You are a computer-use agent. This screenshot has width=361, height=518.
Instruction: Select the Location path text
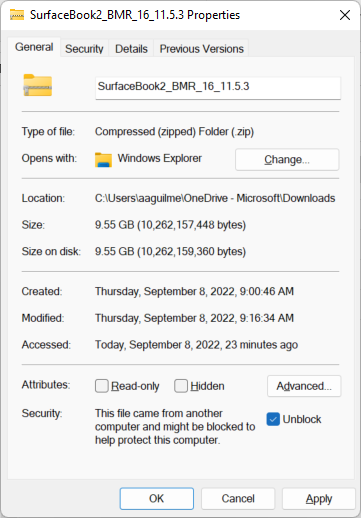click(x=215, y=198)
